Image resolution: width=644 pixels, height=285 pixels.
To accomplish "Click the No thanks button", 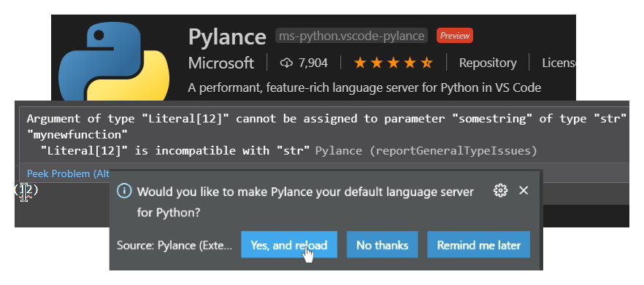I will point(383,245).
